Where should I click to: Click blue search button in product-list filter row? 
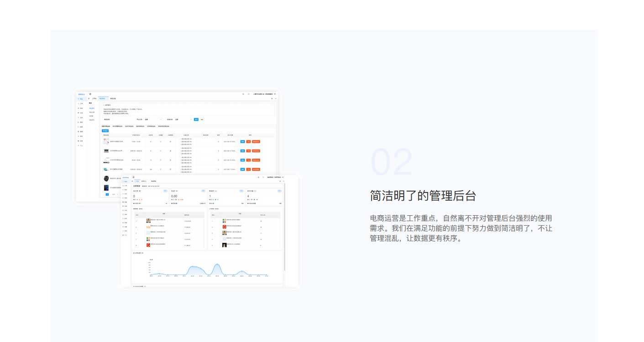(196, 119)
